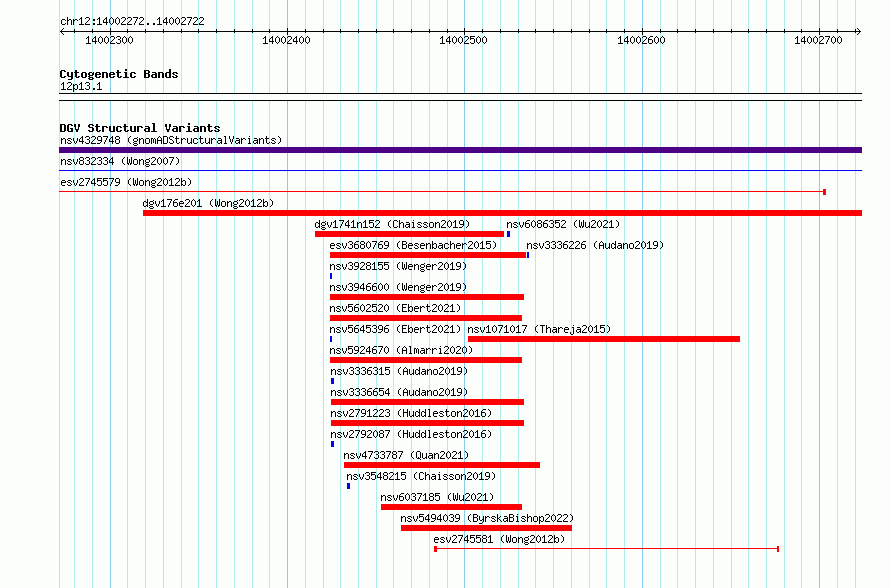The image size is (890, 588).
Task: Click blue marker under nsv3336315
Action: coord(333,381)
